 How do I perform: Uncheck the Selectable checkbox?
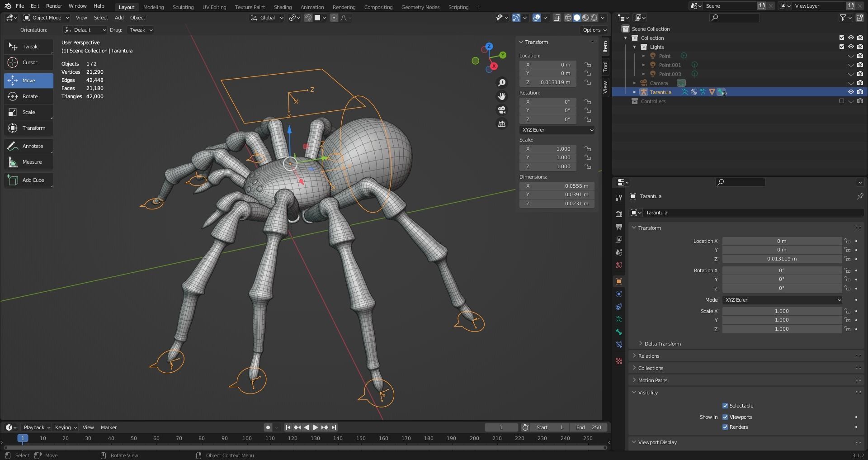pos(725,406)
